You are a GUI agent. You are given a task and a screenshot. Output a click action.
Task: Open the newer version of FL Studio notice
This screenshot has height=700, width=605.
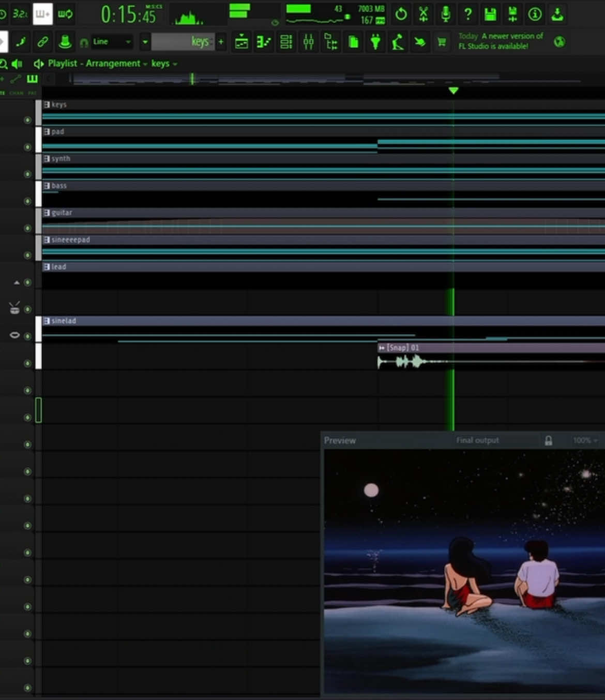tap(501, 41)
